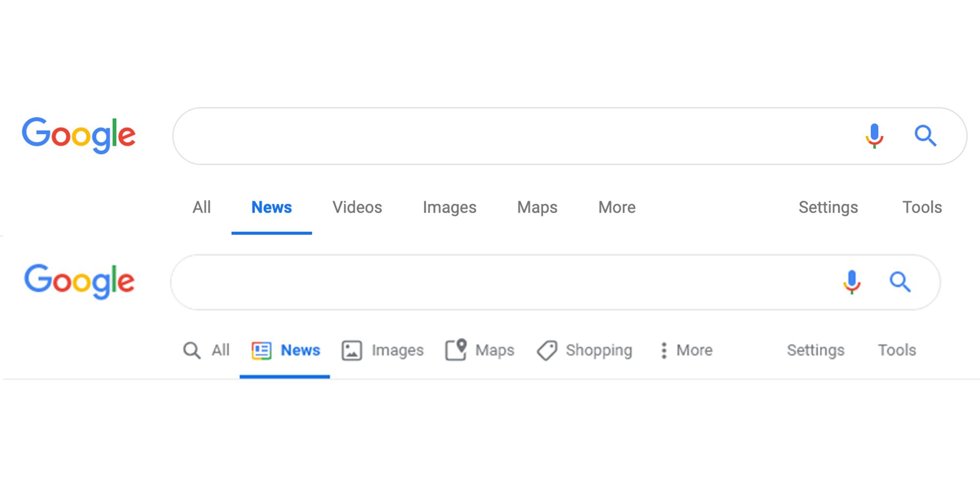The width and height of the screenshot is (980, 490).
Task: Click voice search microphone in lower search bar
Action: [852, 282]
